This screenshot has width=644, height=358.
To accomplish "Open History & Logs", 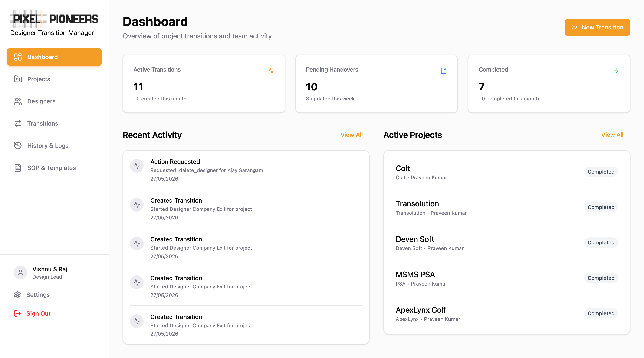I will pos(54,145).
